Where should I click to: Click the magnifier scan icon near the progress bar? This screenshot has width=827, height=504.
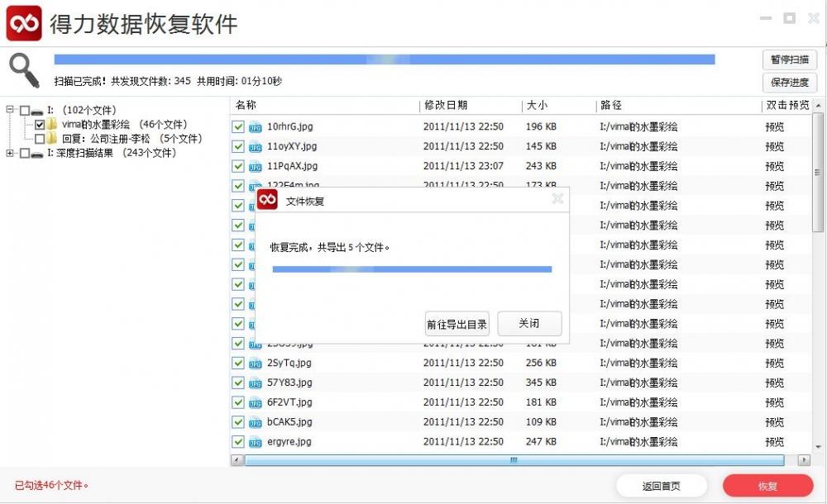click(x=24, y=70)
